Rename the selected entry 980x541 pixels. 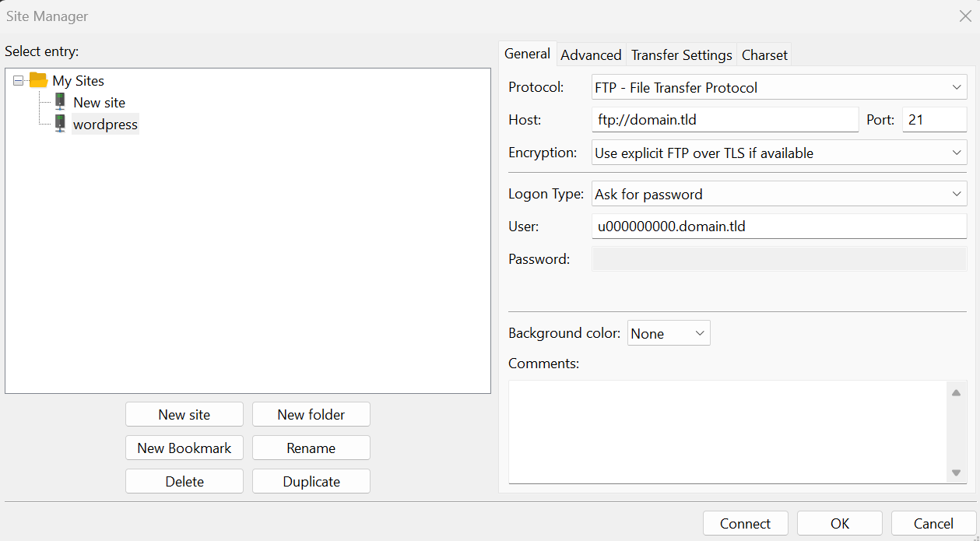point(311,448)
